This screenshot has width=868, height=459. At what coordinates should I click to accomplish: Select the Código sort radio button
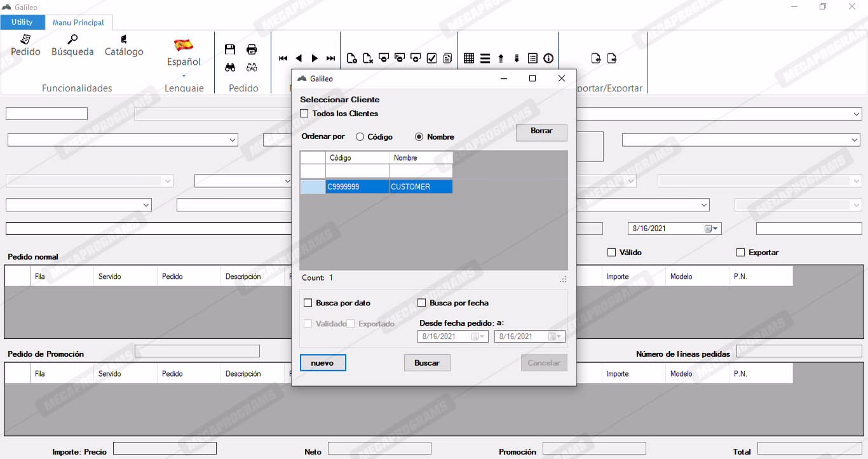[360, 137]
